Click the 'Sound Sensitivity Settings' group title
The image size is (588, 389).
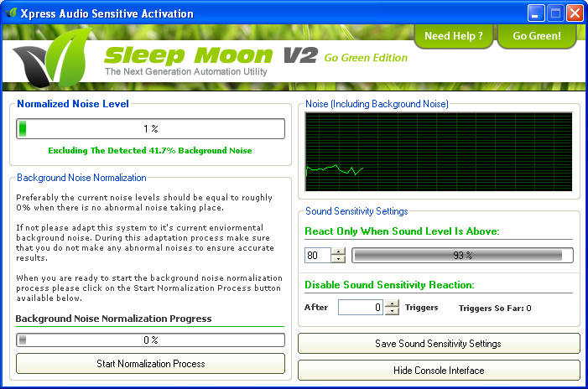(x=356, y=211)
